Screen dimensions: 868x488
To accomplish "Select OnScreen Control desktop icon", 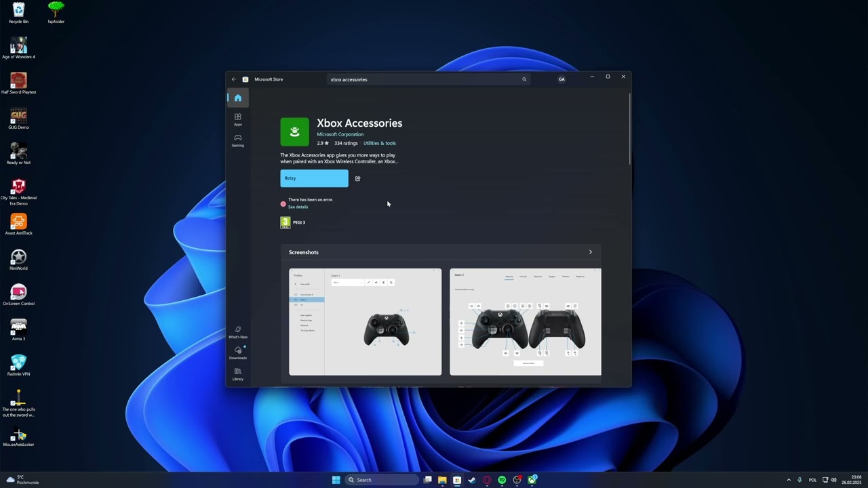I will pos(18,295).
